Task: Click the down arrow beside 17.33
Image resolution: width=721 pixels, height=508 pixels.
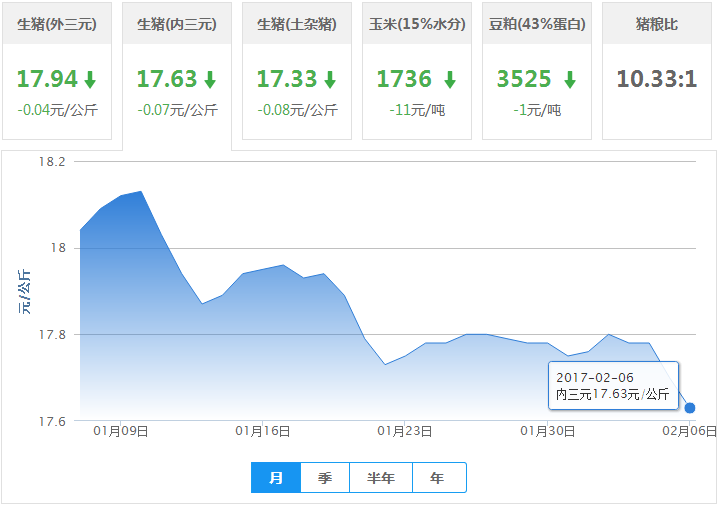Action: (x=330, y=80)
